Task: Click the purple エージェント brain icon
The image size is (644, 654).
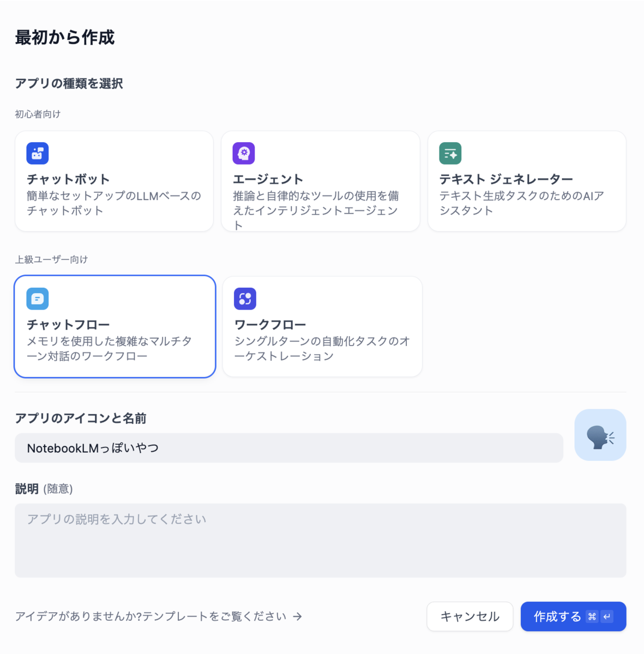Action: tap(244, 153)
